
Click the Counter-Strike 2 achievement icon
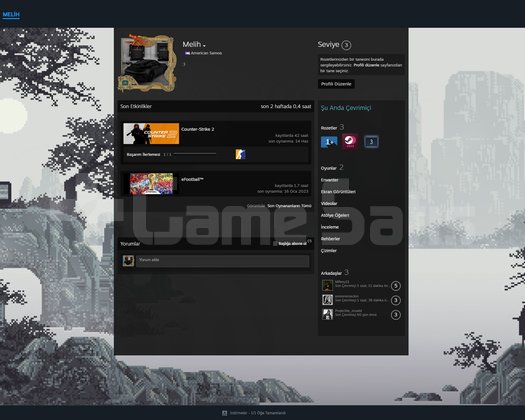pos(240,154)
